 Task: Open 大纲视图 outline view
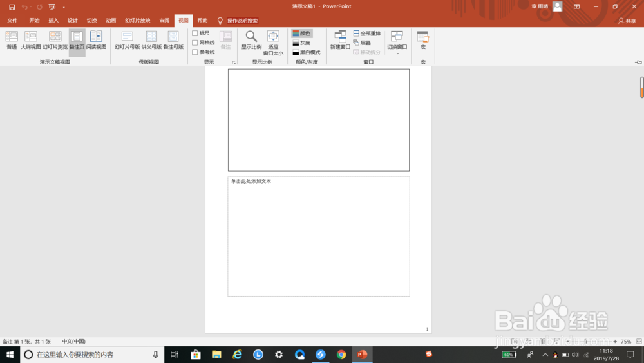click(31, 40)
